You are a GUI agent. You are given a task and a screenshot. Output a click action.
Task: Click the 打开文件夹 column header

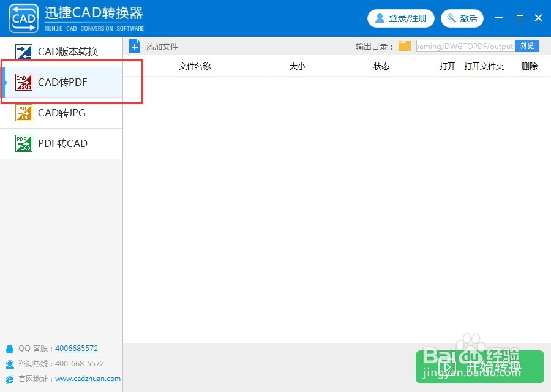click(x=484, y=66)
